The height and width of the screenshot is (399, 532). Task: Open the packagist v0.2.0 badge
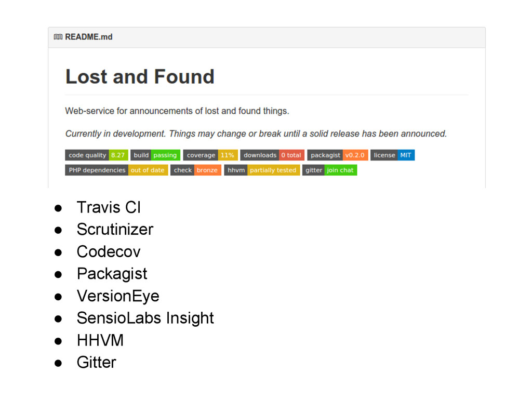pyautogui.click(x=338, y=155)
